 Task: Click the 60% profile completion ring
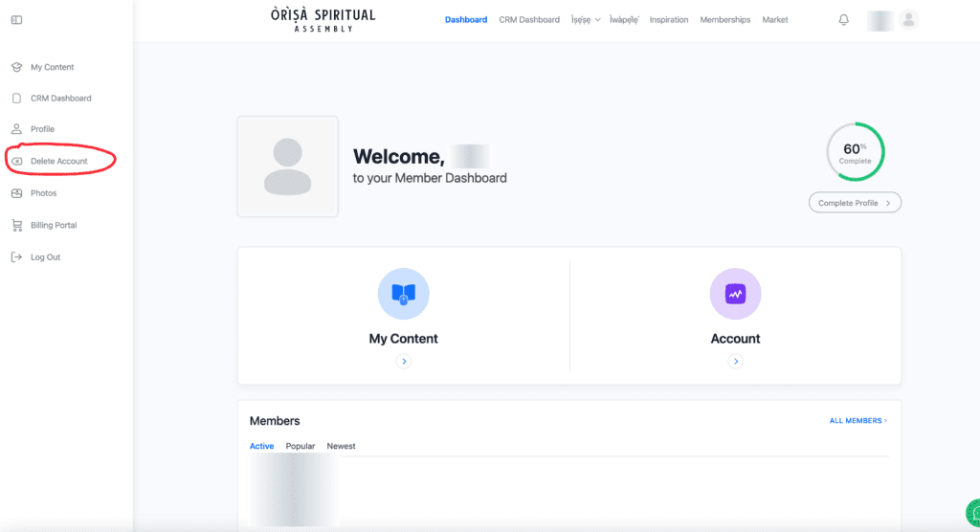click(x=855, y=151)
